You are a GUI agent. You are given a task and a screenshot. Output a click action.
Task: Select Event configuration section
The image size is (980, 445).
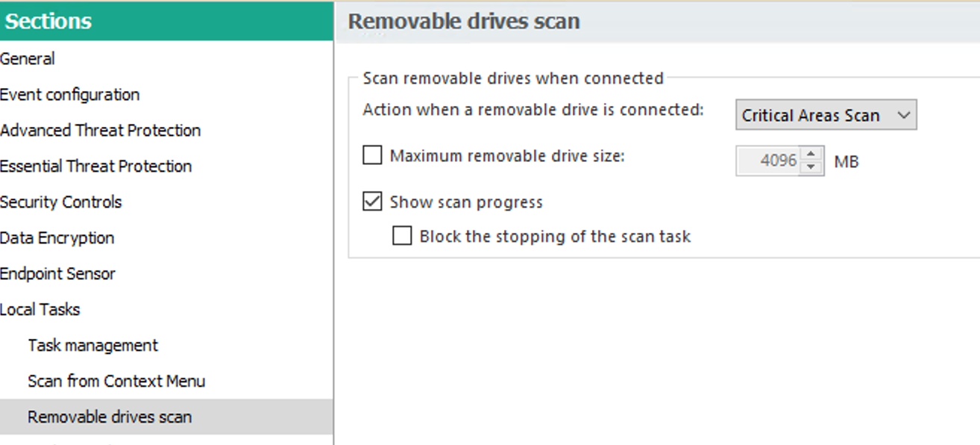69,95
